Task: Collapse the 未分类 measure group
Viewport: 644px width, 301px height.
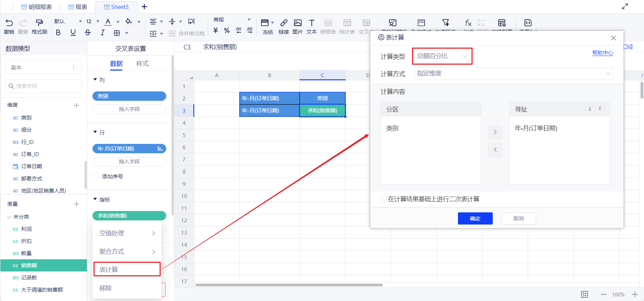Action: click(x=9, y=217)
